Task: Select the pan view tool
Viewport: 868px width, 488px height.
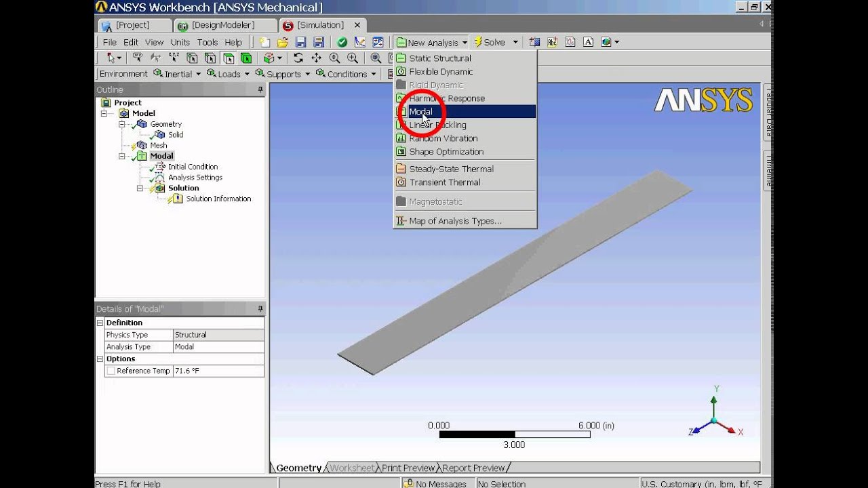Action: pyautogui.click(x=317, y=58)
